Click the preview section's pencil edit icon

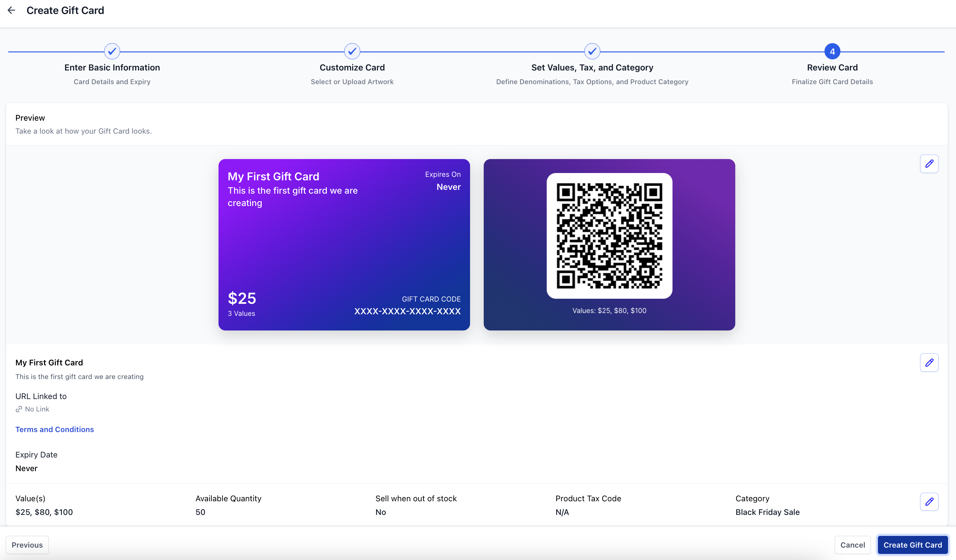[x=929, y=164]
